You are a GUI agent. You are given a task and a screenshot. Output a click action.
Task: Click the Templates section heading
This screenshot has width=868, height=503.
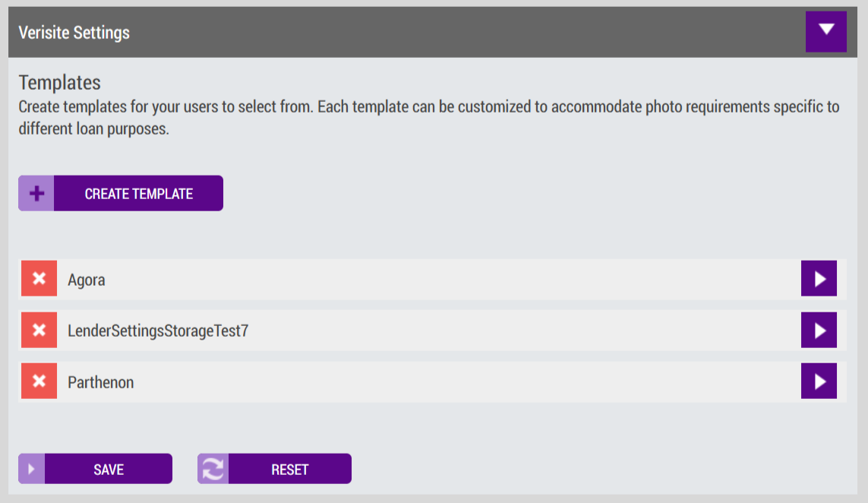point(60,83)
